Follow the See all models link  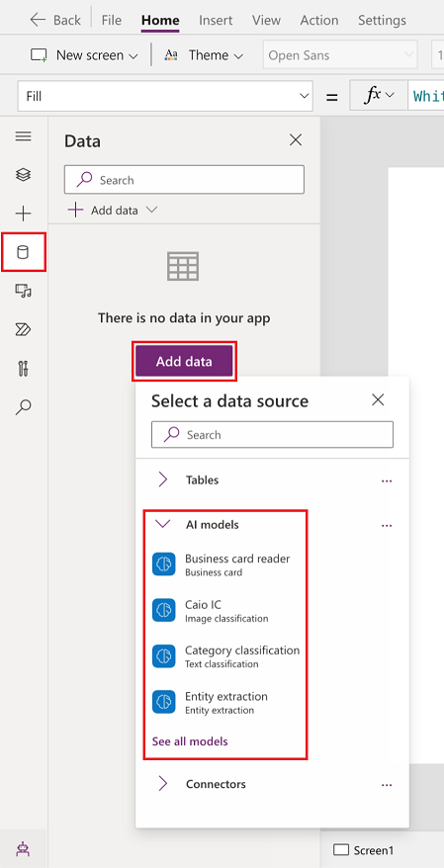190,741
